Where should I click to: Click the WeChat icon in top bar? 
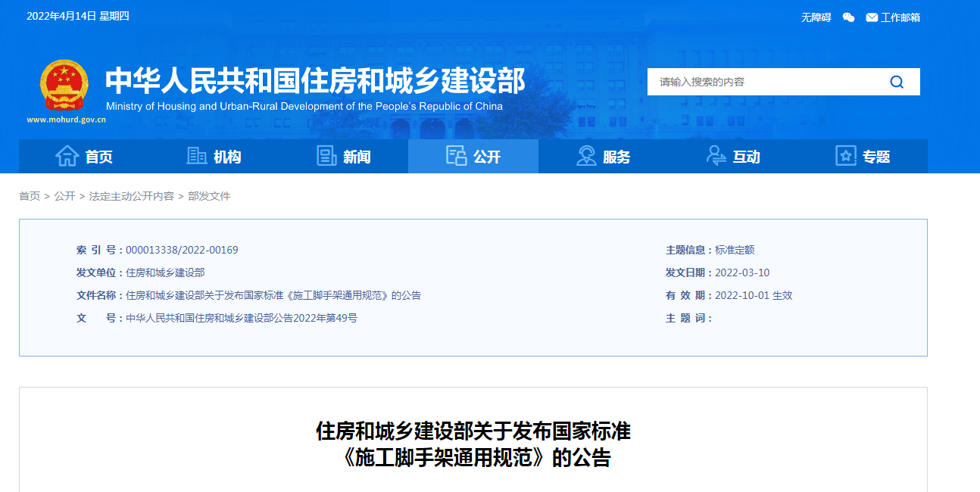point(848,17)
